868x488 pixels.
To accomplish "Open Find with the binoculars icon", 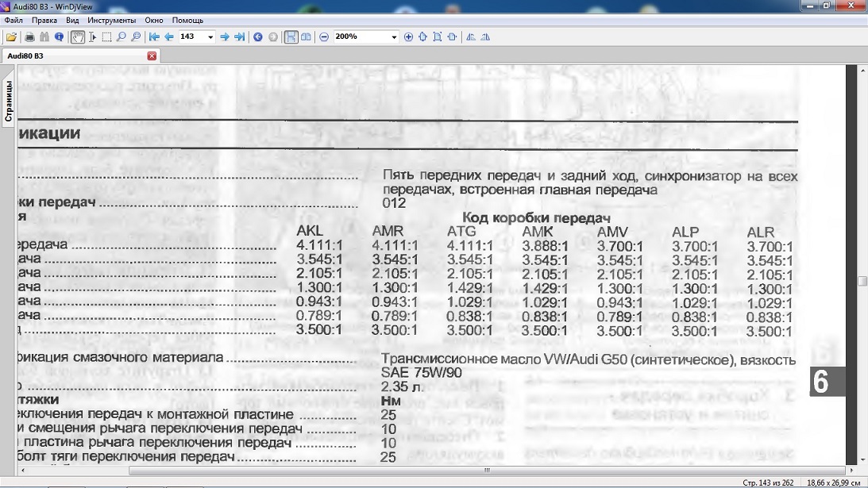I will [44, 37].
